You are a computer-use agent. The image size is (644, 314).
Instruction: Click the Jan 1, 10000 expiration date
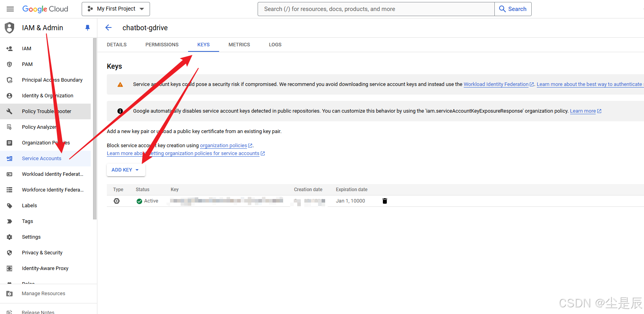point(350,201)
